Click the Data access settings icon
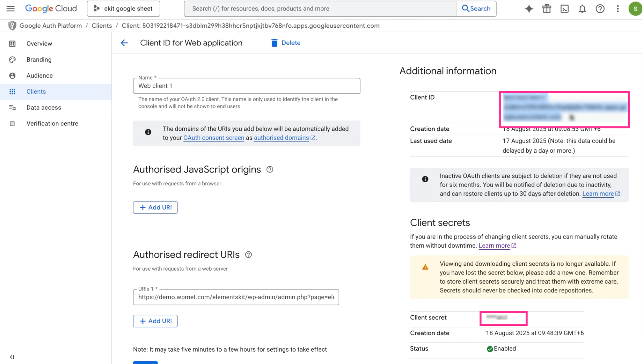Screen dimensions: 642x364 12,108
